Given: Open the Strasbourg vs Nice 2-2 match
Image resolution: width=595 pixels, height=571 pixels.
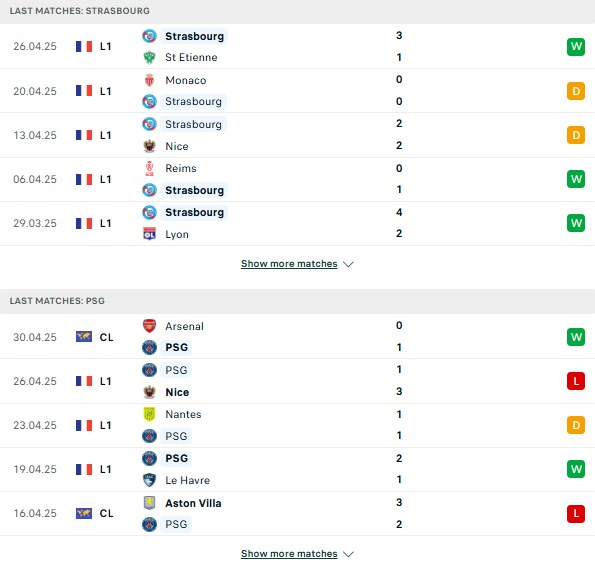Looking at the screenshot, I should point(298,135).
